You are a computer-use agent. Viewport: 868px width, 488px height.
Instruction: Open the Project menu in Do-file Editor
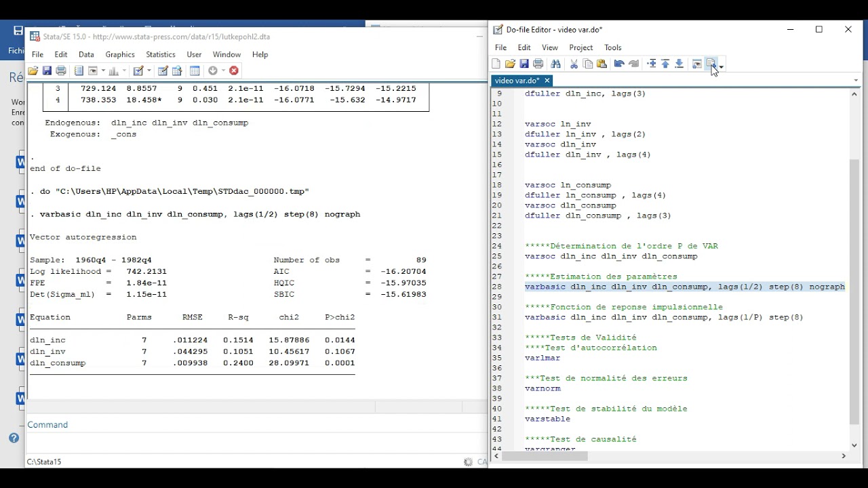click(580, 47)
